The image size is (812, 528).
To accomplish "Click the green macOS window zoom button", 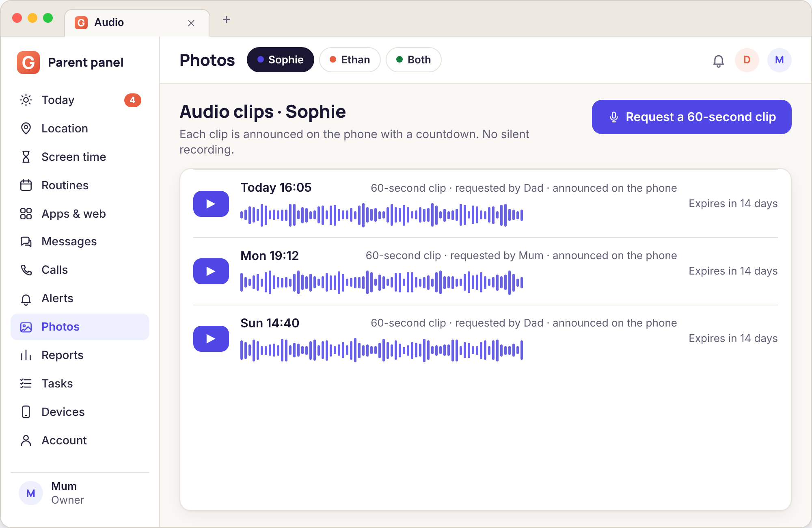I will tap(48, 18).
